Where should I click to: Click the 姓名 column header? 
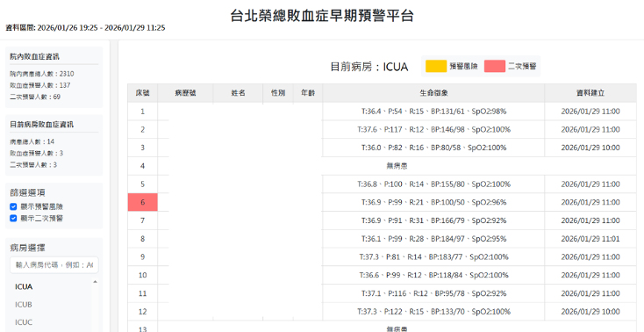(238, 93)
